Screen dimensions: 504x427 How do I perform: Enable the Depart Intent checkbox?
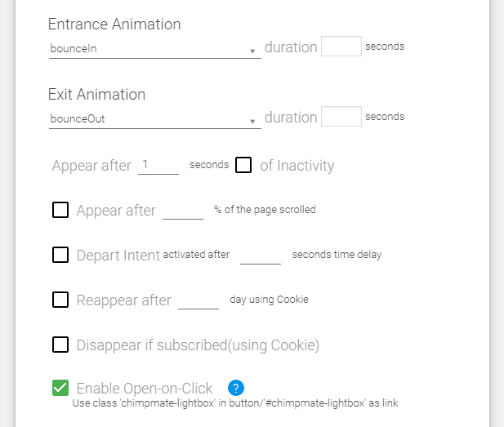(x=60, y=255)
